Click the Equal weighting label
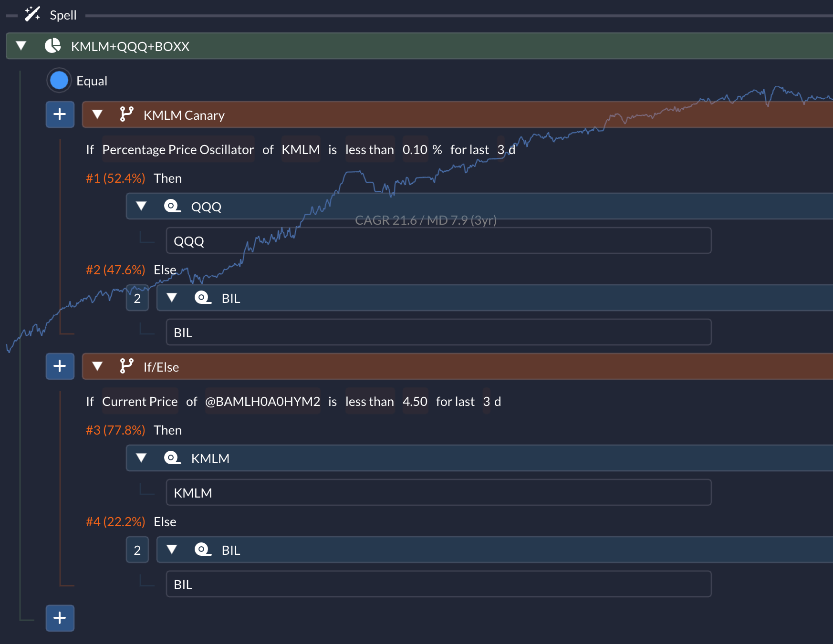 point(92,81)
